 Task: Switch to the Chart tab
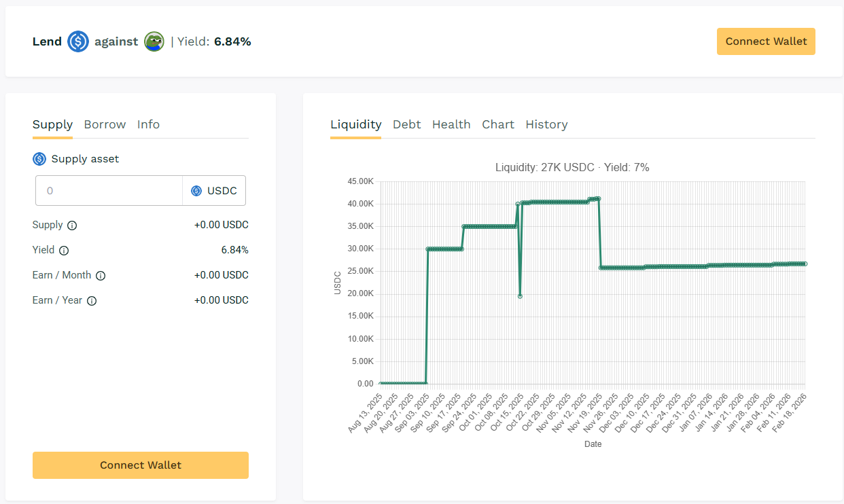[498, 124]
